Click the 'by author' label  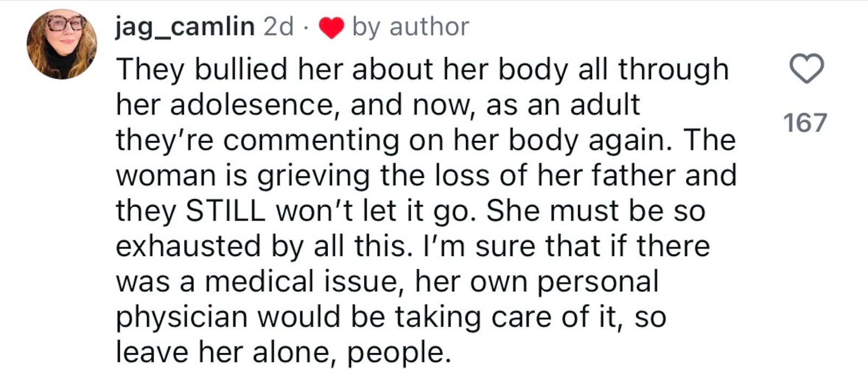pos(410,27)
